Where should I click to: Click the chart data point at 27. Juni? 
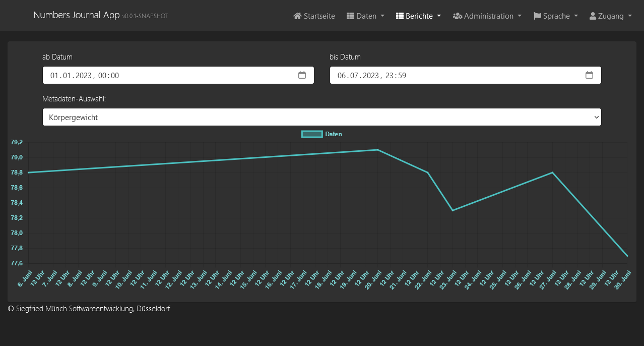click(x=552, y=172)
